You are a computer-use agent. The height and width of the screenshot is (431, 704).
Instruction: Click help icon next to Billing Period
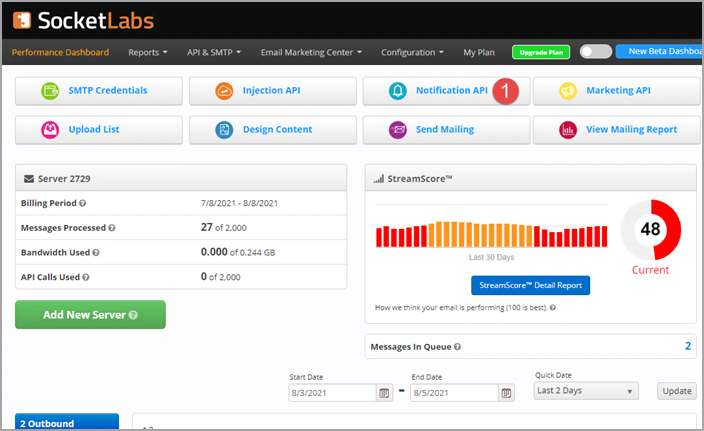click(x=83, y=203)
